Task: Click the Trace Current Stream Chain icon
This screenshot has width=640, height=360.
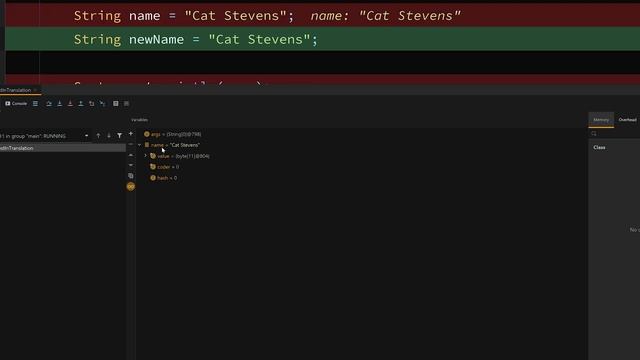Action: (127, 104)
